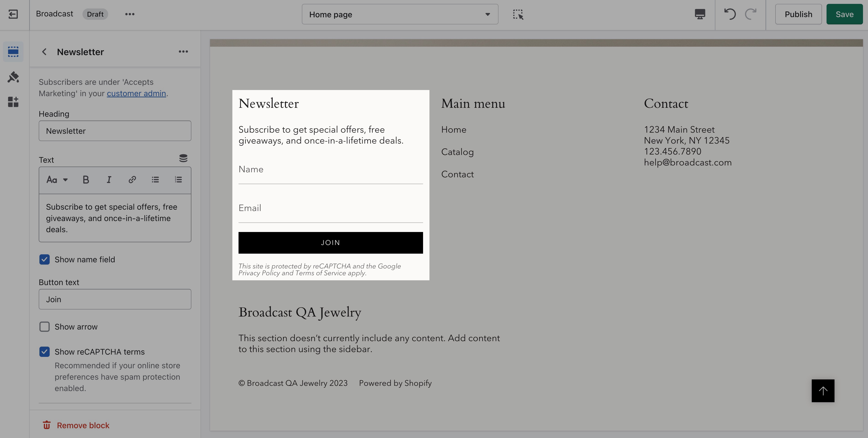868x438 pixels.
Task: Insert a link in text editor
Action: click(x=132, y=180)
